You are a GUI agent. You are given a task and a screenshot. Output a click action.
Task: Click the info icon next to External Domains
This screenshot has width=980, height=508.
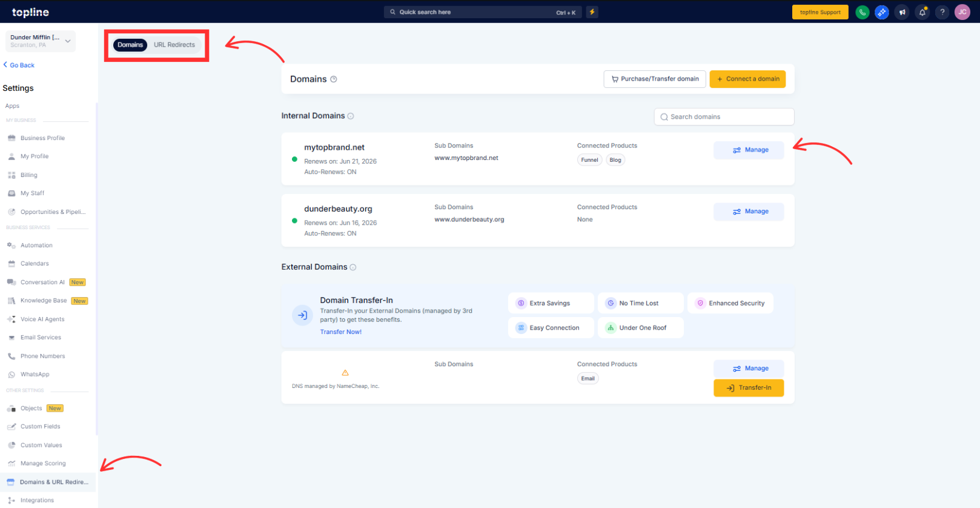click(x=353, y=267)
